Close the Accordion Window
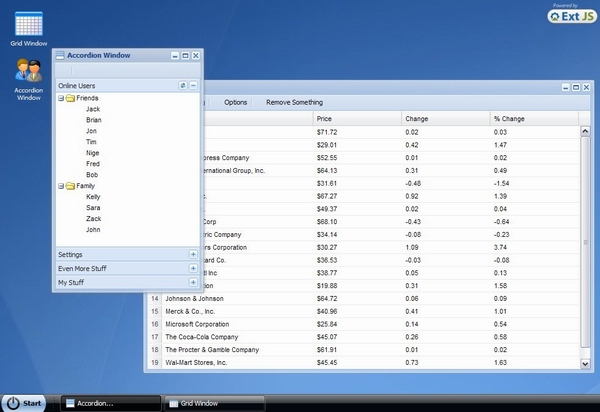The height and width of the screenshot is (412, 600). [196, 56]
